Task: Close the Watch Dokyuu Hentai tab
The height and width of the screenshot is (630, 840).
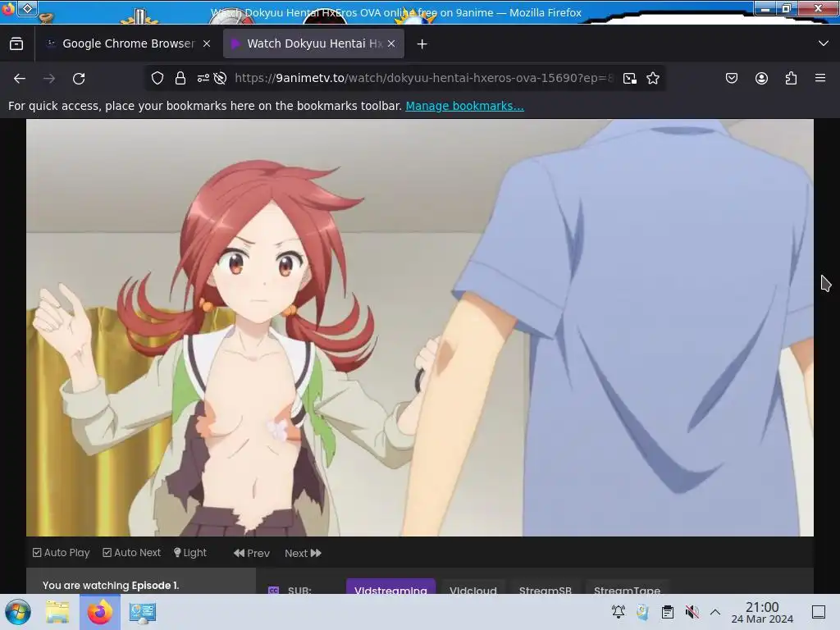Action: (x=391, y=44)
